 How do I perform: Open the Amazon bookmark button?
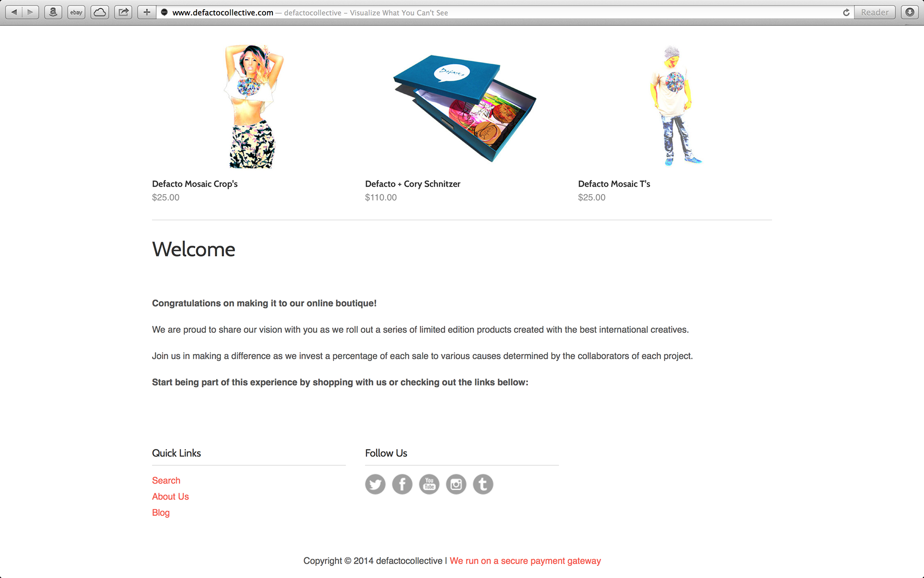[x=53, y=13]
